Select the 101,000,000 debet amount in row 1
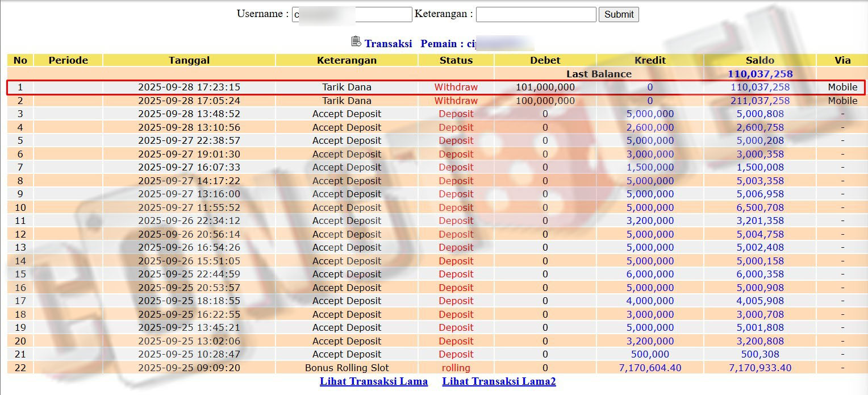The height and width of the screenshot is (395, 868). pos(545,88)
